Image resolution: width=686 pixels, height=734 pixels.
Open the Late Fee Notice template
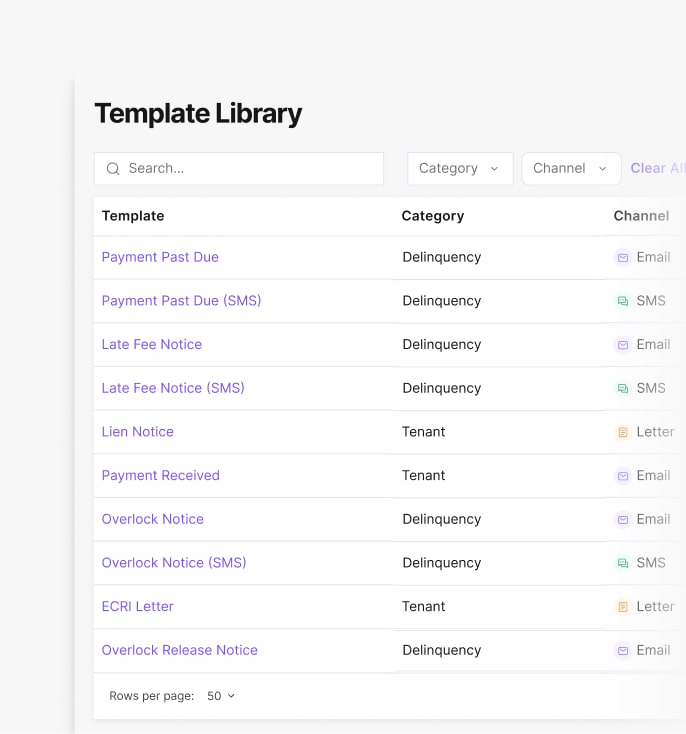tap(152, 345)
